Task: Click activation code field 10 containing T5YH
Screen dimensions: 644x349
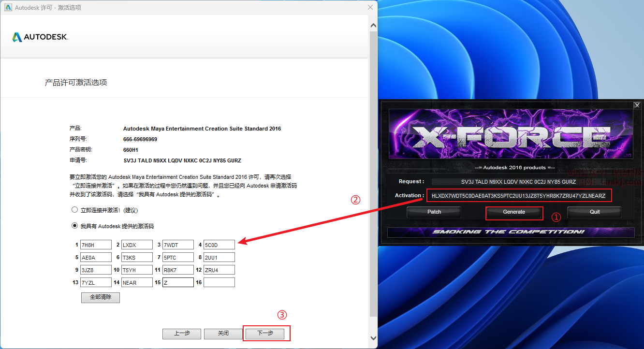Action: point(137,270)
